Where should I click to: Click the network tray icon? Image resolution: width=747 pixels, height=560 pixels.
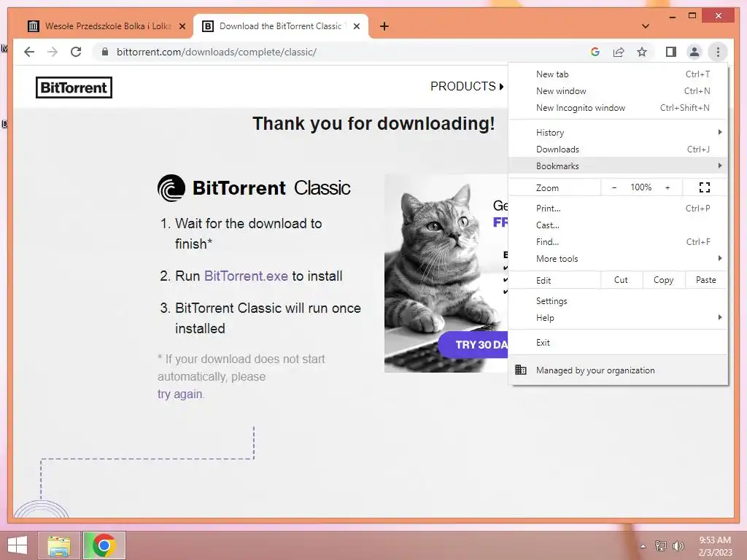coord(661,545)
